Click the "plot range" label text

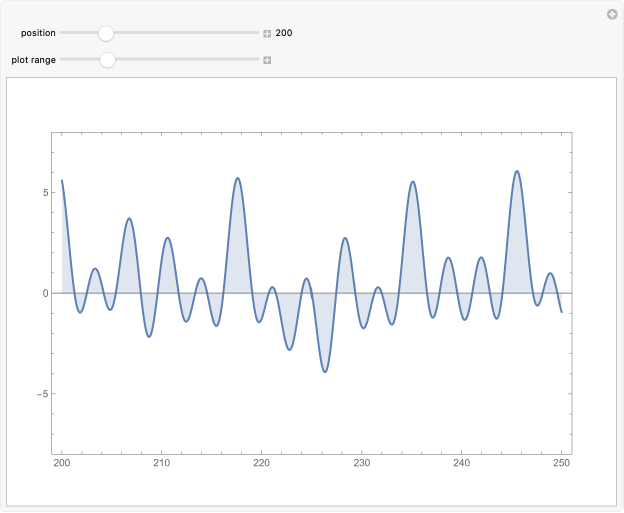(34, 60)
